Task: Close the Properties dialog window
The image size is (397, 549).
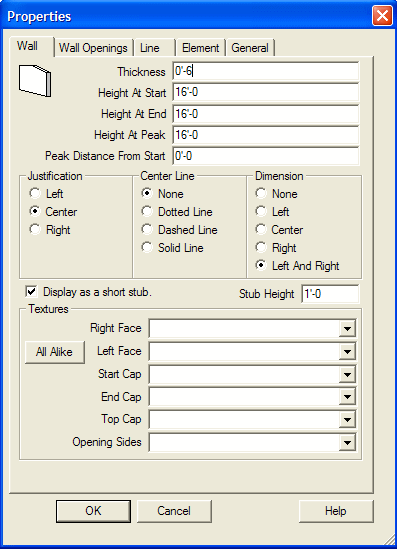Action: 382,16
